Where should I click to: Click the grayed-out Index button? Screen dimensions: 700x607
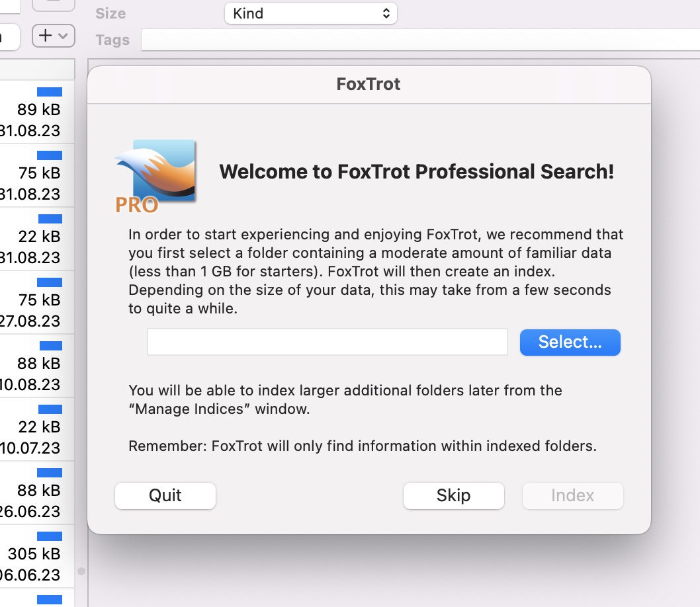coord(572,495)
